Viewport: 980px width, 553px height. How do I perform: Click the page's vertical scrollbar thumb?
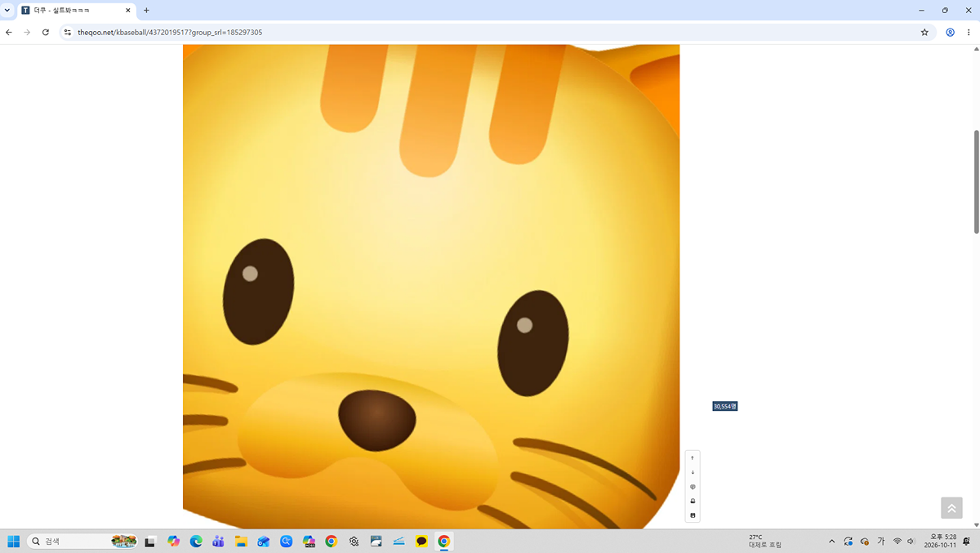[x=976, y=181]
